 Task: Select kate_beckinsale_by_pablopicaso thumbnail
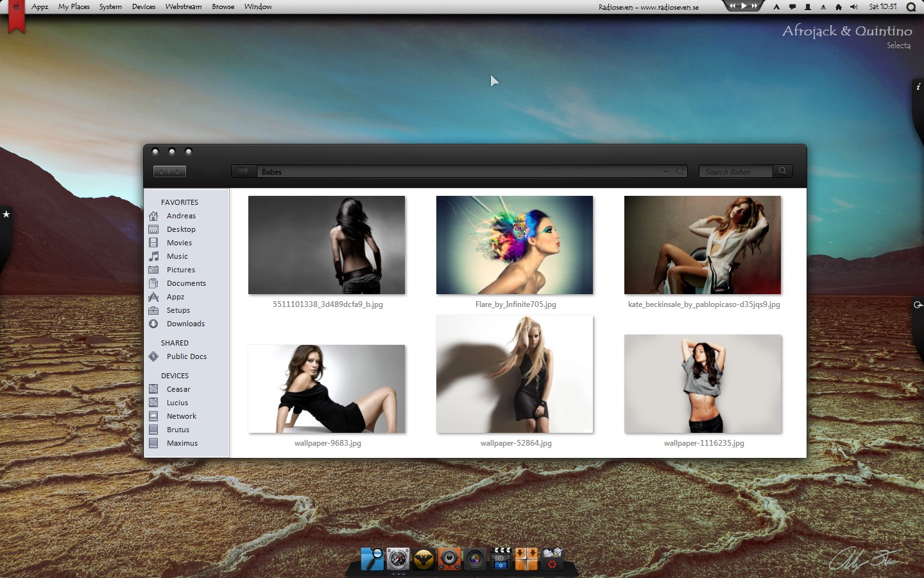coord(703,245)
